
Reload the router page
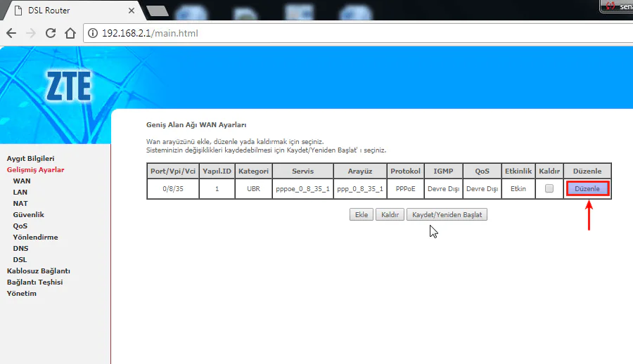[51, 33]
